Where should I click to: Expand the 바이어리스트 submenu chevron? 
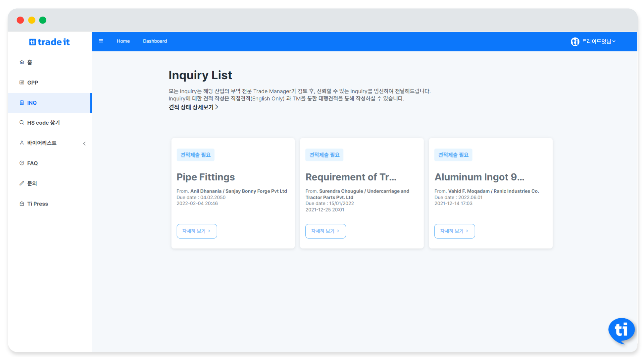coord(84,144)
